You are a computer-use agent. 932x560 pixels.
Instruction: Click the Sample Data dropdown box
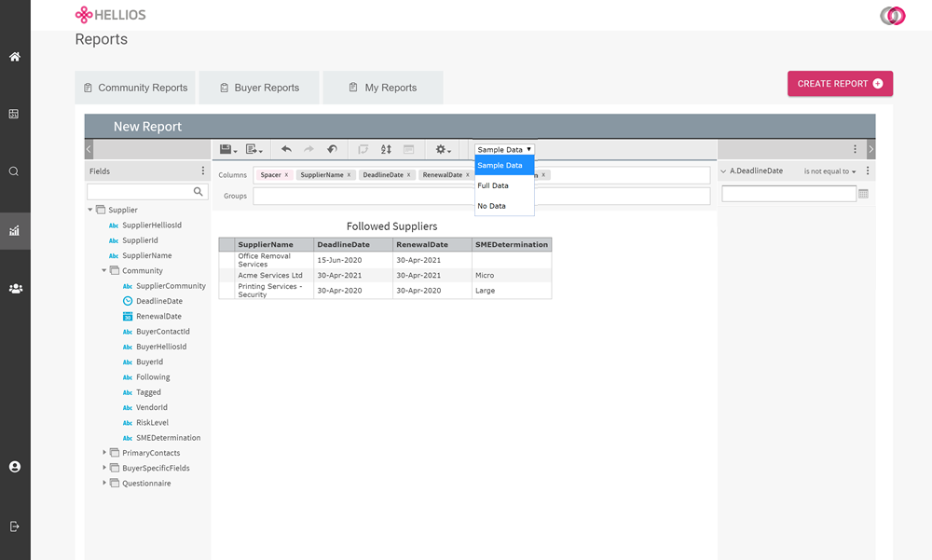pyautogui.click(x=504, y=149)
